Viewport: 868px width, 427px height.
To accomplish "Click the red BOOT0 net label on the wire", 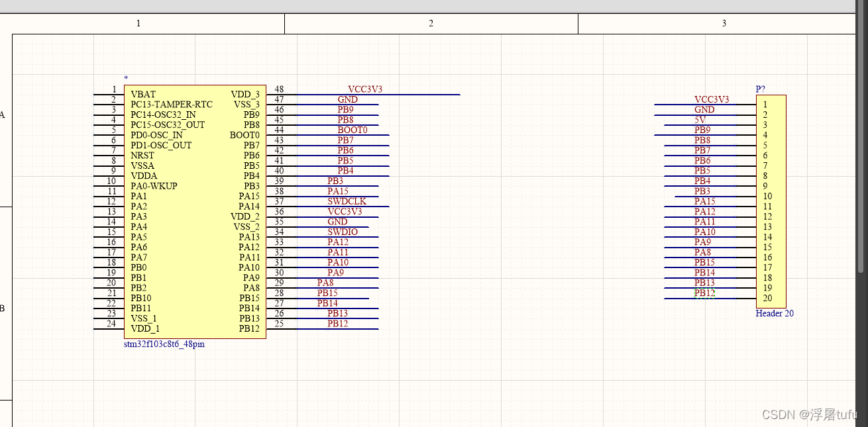I will click(353, 130).
